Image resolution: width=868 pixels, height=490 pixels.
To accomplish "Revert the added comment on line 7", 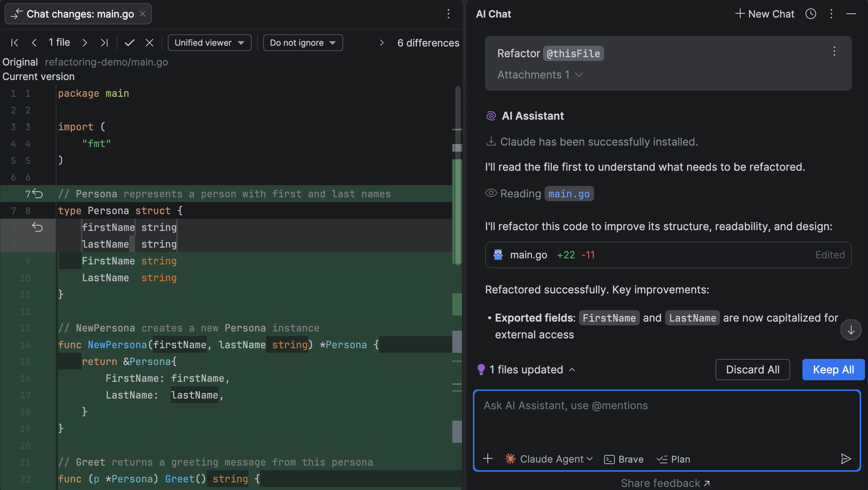I will 38,194.
